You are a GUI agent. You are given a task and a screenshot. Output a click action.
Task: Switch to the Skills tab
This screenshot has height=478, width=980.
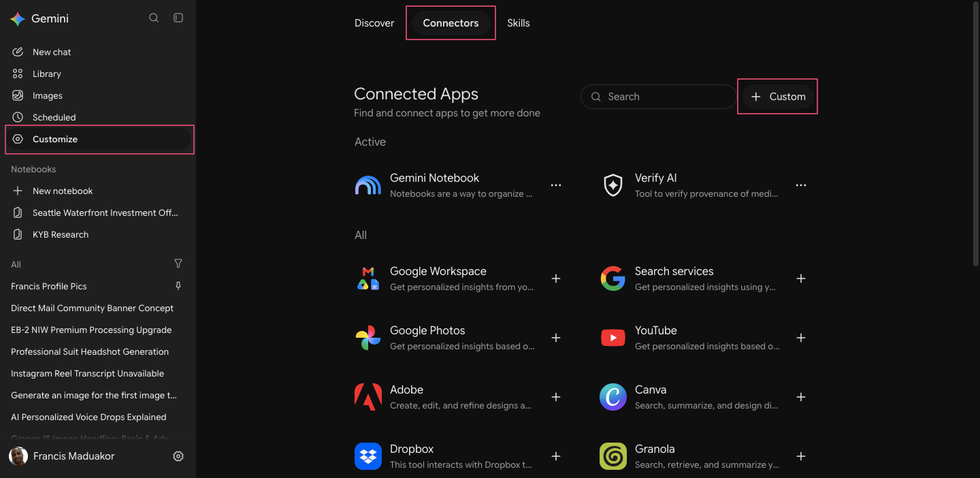coord(519,23)
